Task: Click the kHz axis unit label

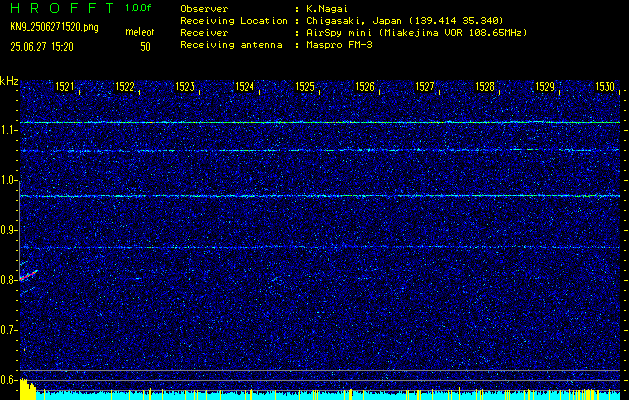Action: (9, 81)
